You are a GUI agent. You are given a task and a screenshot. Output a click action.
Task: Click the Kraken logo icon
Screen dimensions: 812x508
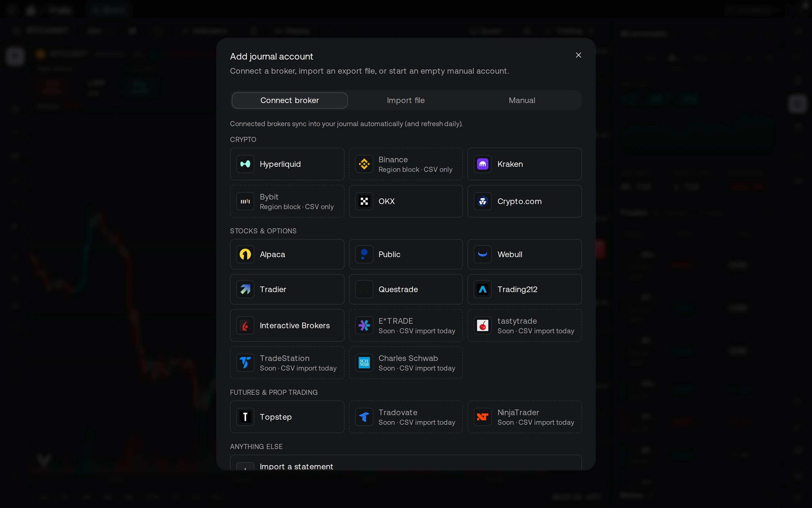[x=482, y=164]
